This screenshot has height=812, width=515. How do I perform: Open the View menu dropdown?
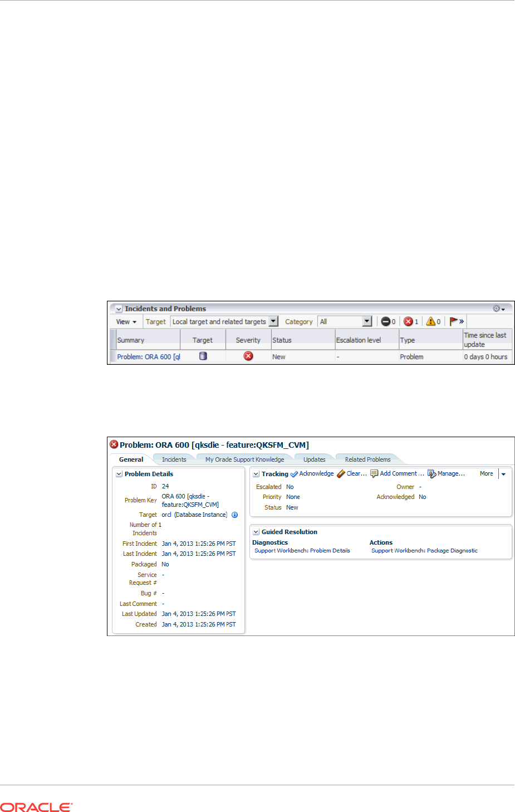[x=126, y=322]
